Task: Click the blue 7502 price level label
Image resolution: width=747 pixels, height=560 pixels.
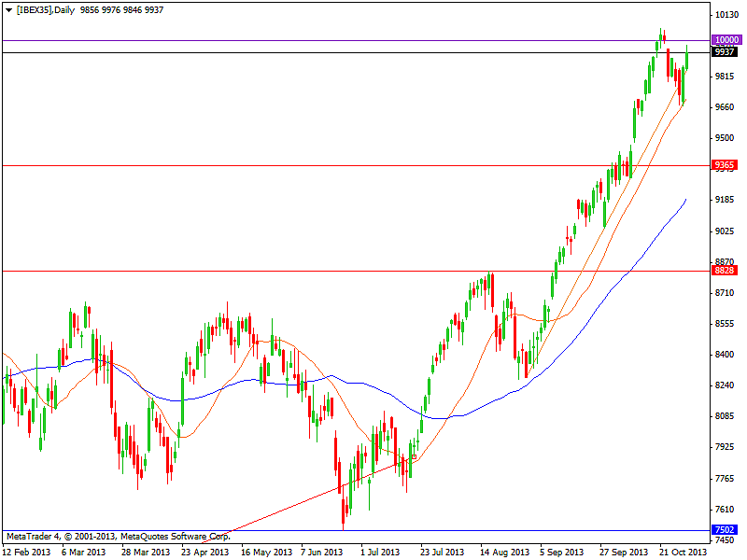Action: click(x=726, y=530)
